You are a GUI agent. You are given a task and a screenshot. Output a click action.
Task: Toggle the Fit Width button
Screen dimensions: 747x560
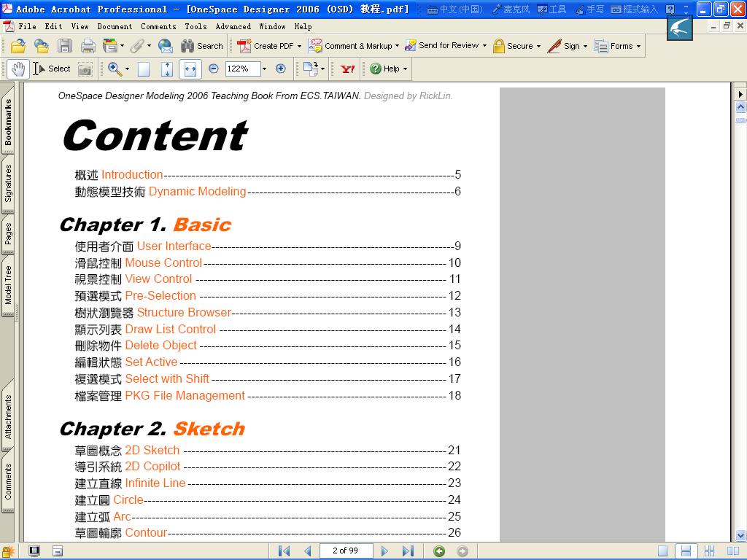[x=190, y=69]
